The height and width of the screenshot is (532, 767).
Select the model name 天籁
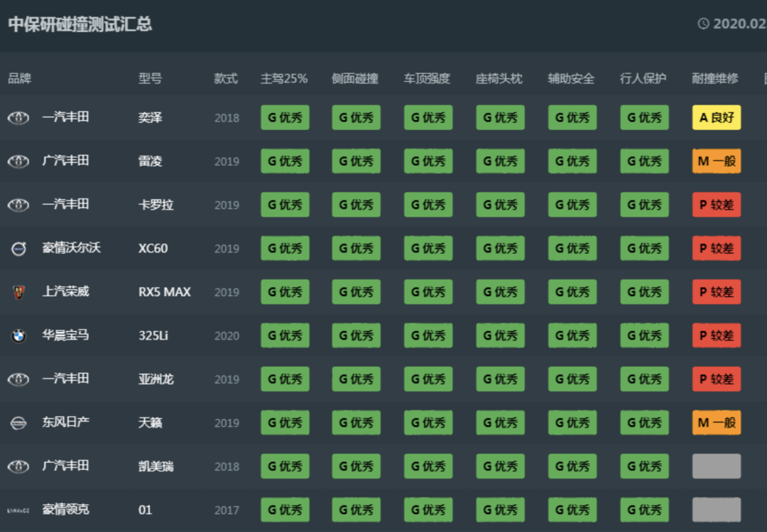coord(150,423)
